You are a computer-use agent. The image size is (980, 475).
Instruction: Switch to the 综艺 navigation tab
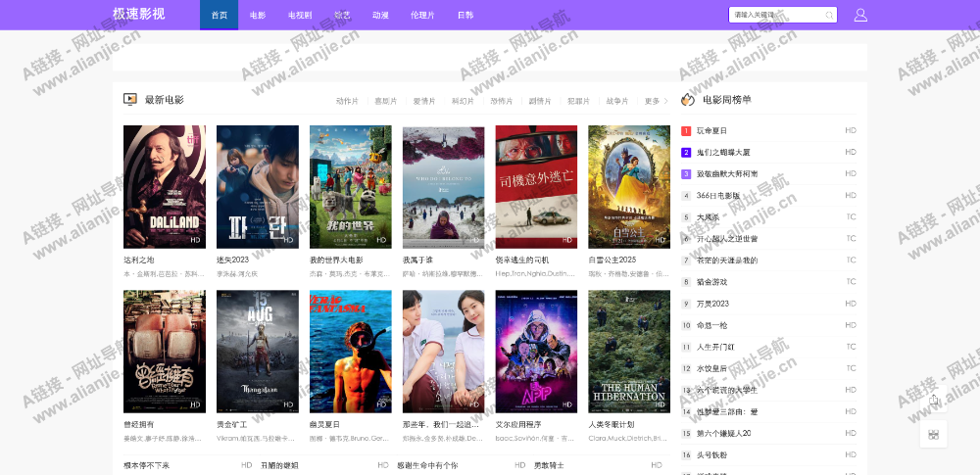(x=342, y=15)
